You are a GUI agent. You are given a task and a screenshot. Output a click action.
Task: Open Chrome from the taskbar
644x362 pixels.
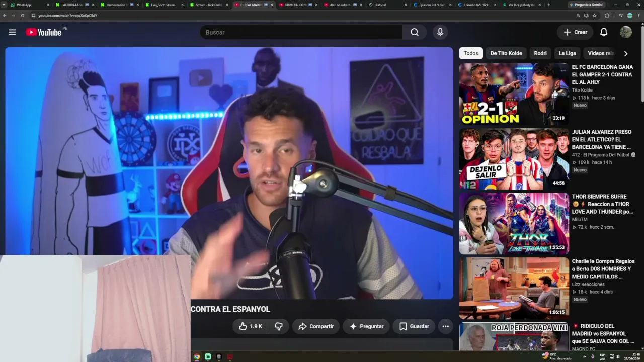click(197, 356)
